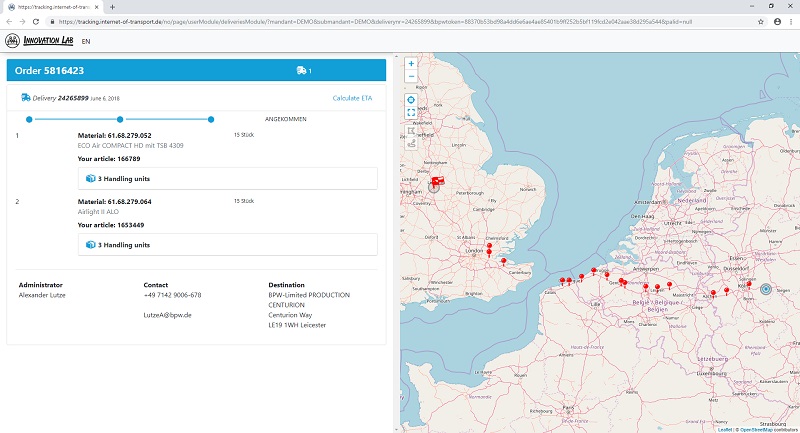800x433 pixels.
Task: Zoom in on the map
Action: click(411, 64)
